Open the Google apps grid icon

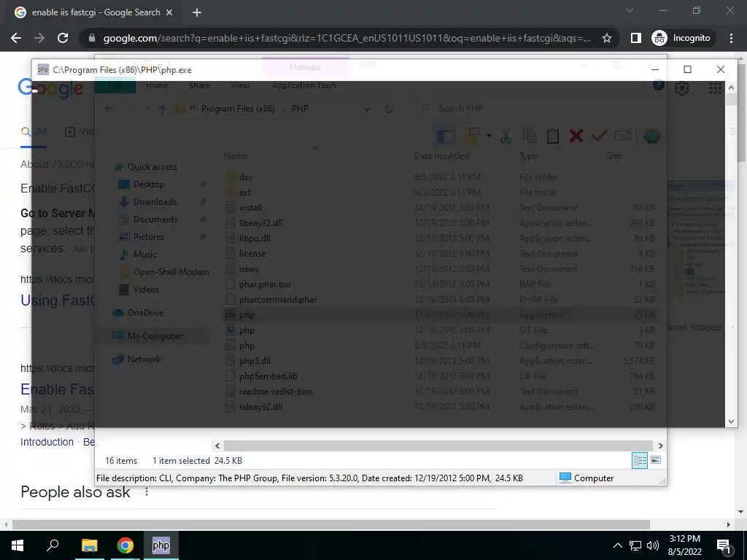(715, 87)
